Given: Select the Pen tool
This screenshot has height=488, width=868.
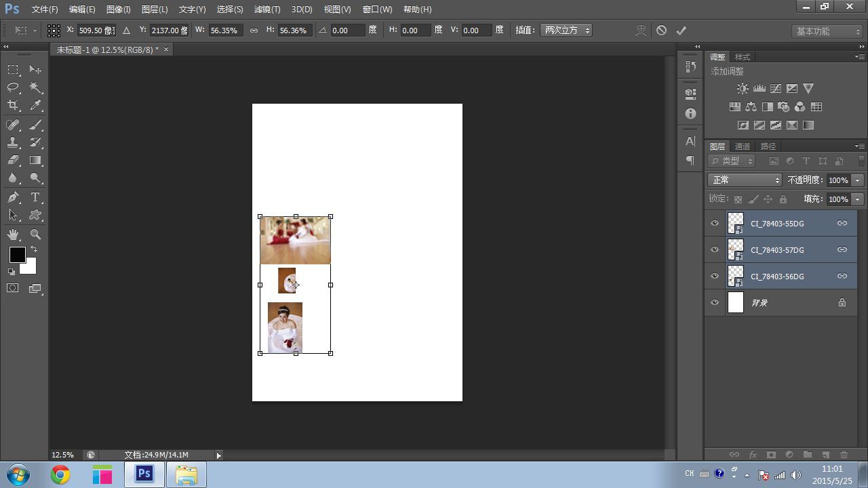Looking at the screenshot, I should (x=13, y=197).
